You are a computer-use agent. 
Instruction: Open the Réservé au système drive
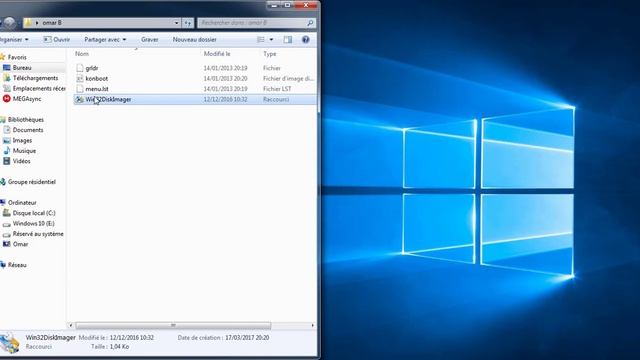[38, 234]
